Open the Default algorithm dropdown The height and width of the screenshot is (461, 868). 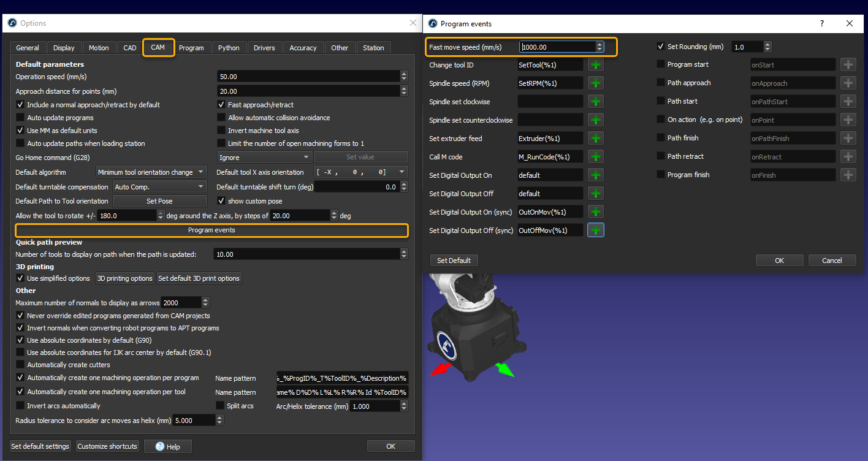151,172
